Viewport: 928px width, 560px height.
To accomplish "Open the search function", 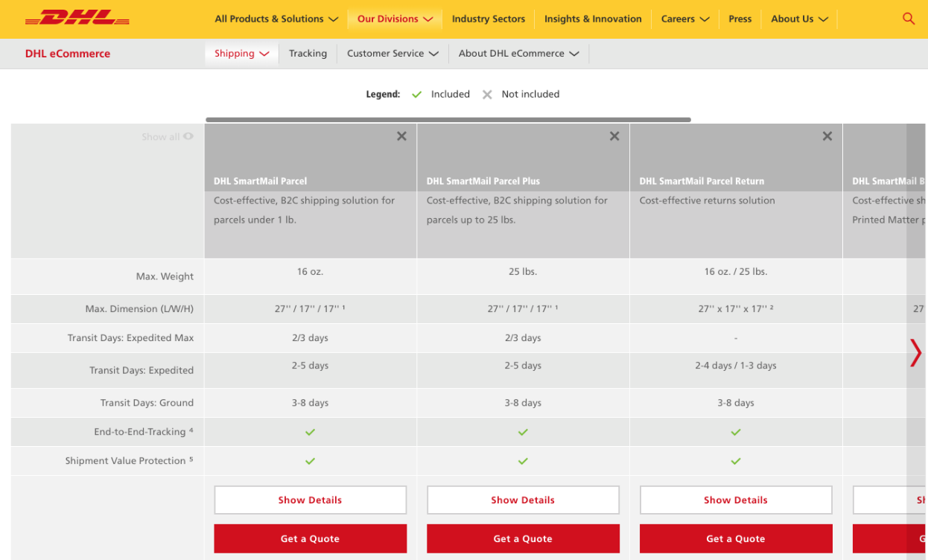I will point(908,19).
